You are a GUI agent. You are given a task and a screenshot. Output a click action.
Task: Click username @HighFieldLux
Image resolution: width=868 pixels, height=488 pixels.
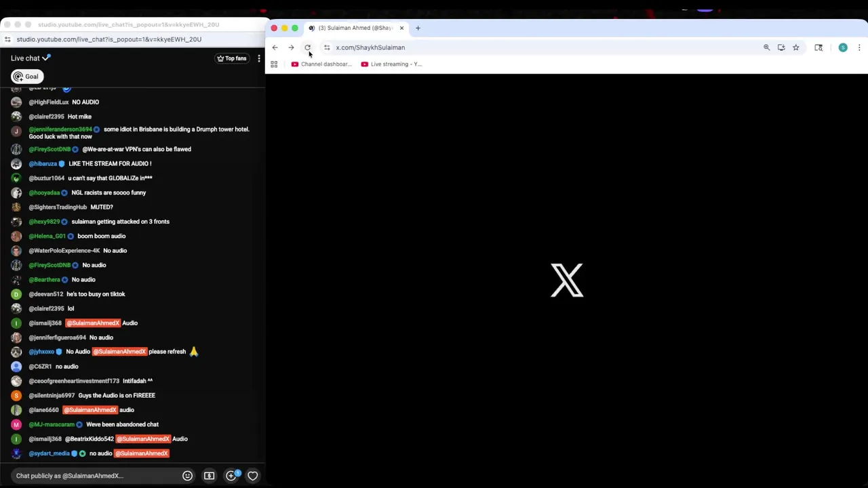(x=49, y=102)
